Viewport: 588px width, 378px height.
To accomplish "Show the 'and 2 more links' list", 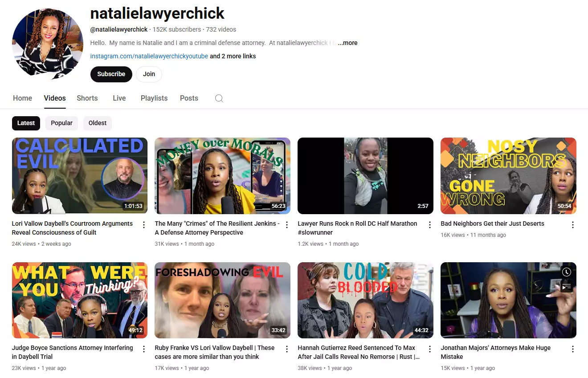I will point(233,56).
